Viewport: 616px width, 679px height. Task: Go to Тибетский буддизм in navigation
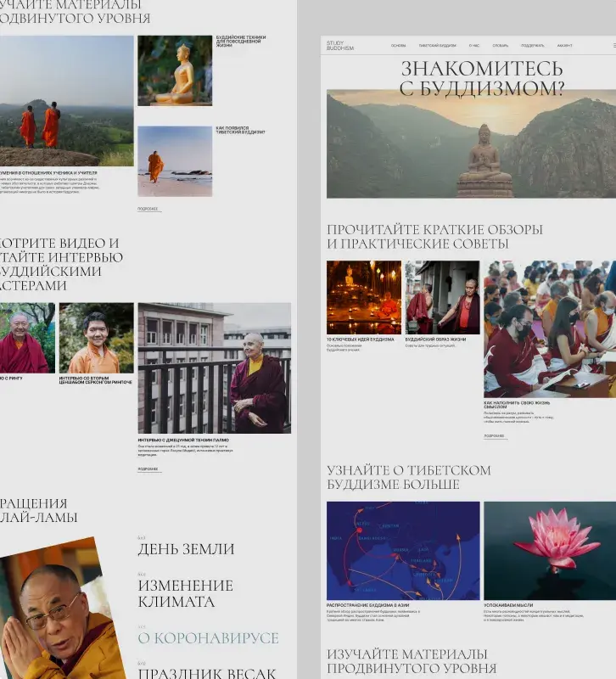tap(437, 46)
